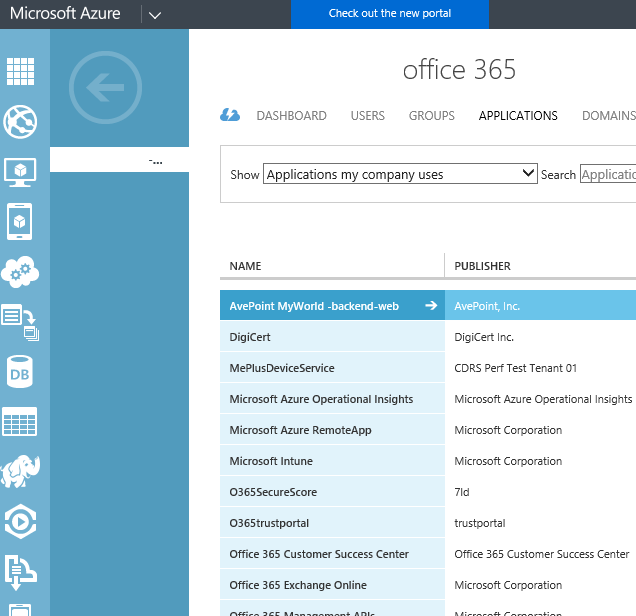
Task: Click Check out the new portal
Action: [390, 14]
